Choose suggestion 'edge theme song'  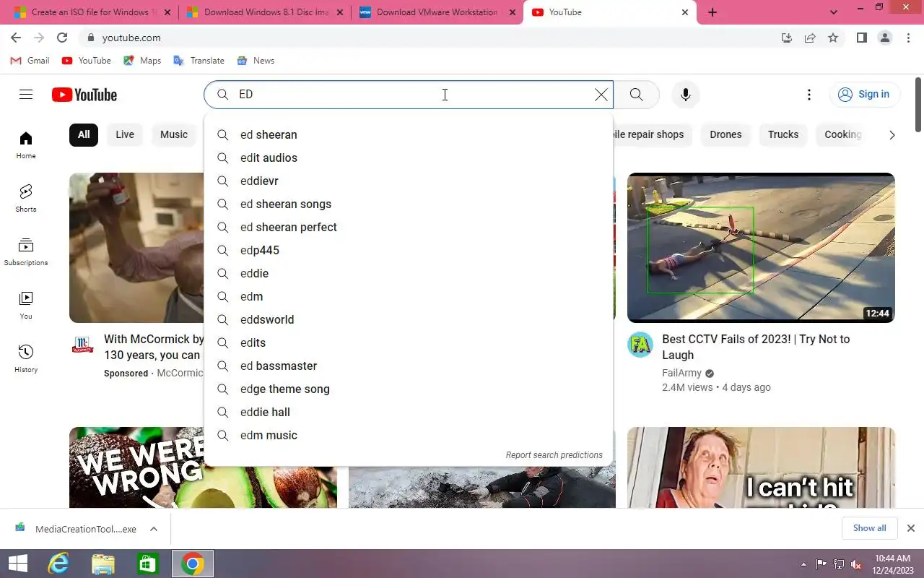(x=409, y=389)
